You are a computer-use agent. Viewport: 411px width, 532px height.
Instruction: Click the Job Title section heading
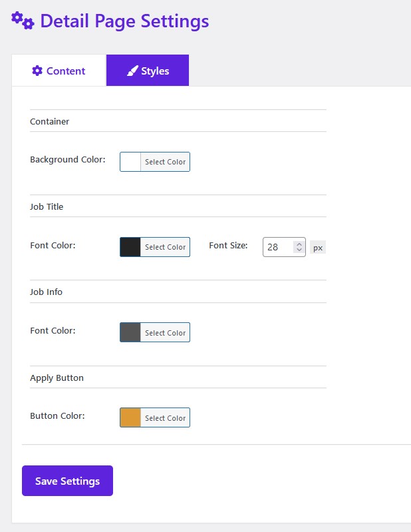pyautogui.click(x=47, y=206)
